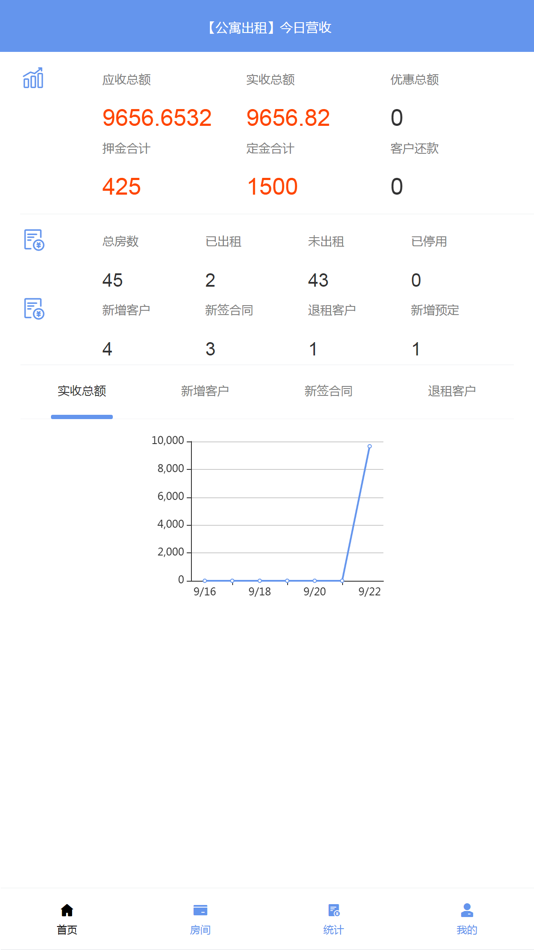Click the 未出租 value 43
Screen dimensions: 534x950
point(318,280)
